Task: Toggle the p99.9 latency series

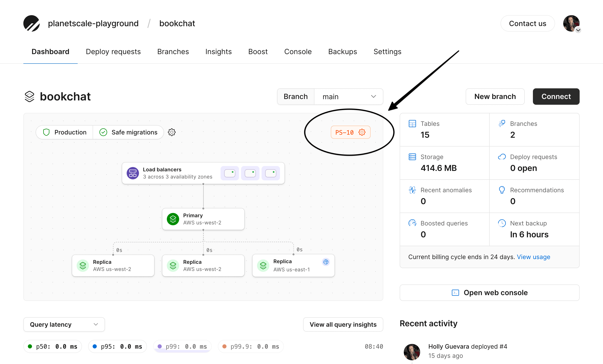Action: (x=251, y=346)
